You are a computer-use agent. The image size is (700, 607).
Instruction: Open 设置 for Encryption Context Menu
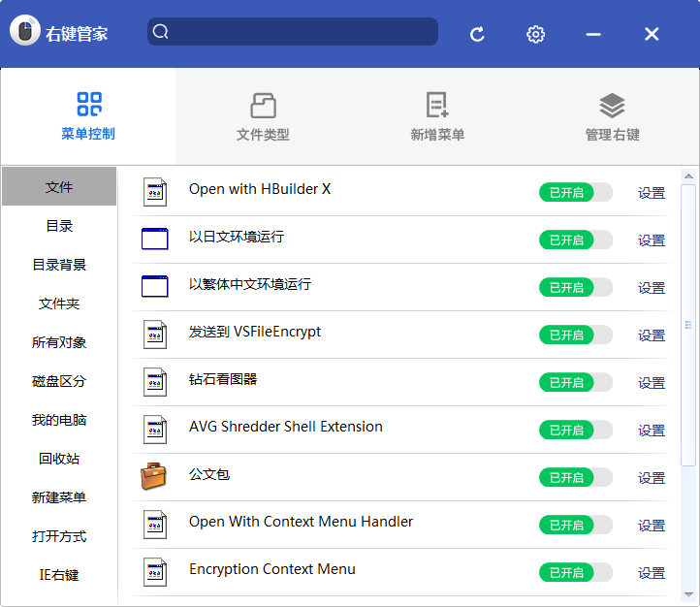click(x=652, y=573)
